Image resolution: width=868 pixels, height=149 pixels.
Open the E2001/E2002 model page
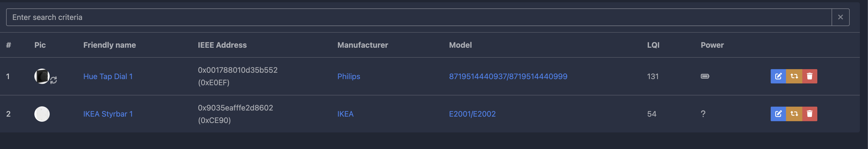472,114
